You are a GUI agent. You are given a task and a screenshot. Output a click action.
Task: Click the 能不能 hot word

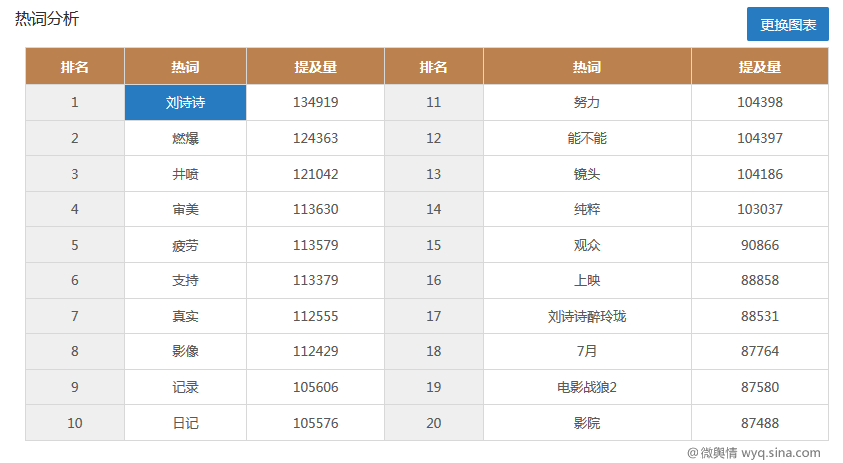(587, 138)
